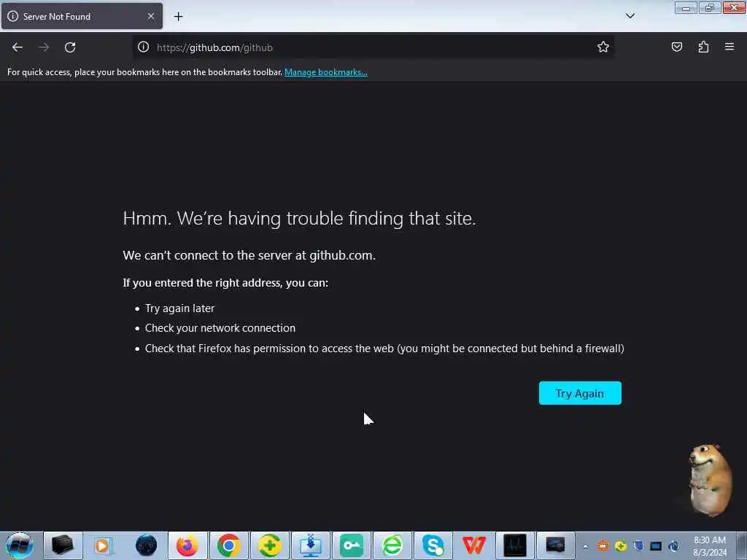The image size is (747, 560).
Task: Show site information icon in address bar
Action: click(144, 47)
